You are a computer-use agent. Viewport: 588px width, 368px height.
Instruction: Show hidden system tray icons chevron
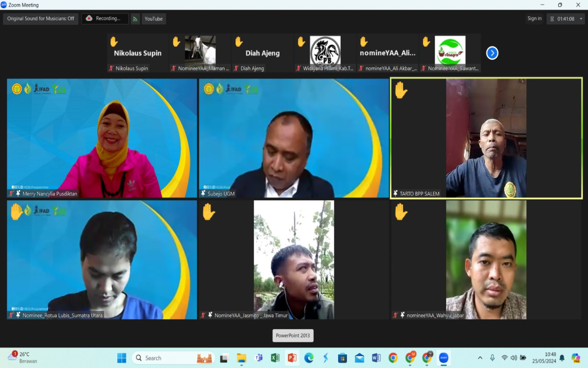click(x=480, y=358)
